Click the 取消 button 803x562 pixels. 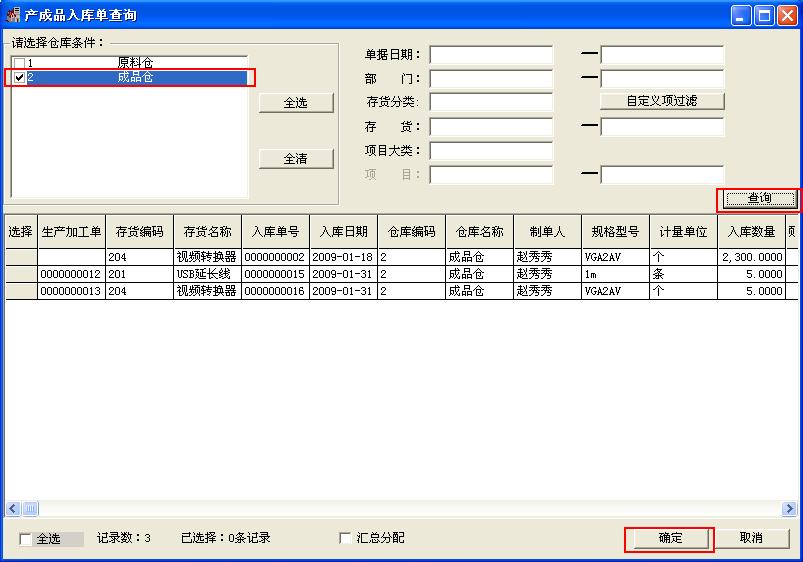pos(751,538)
